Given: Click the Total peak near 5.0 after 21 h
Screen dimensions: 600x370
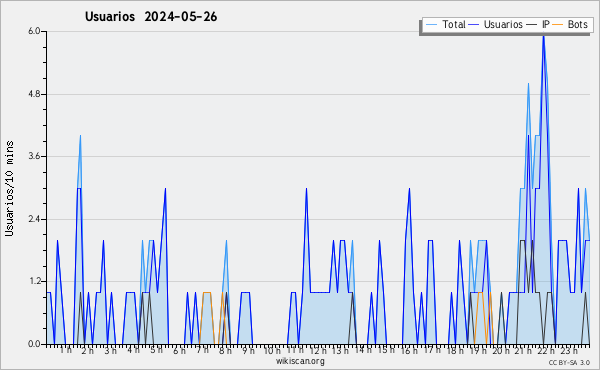Looking at the screenshot, I should pyautogui.click(x=528, y=85).
